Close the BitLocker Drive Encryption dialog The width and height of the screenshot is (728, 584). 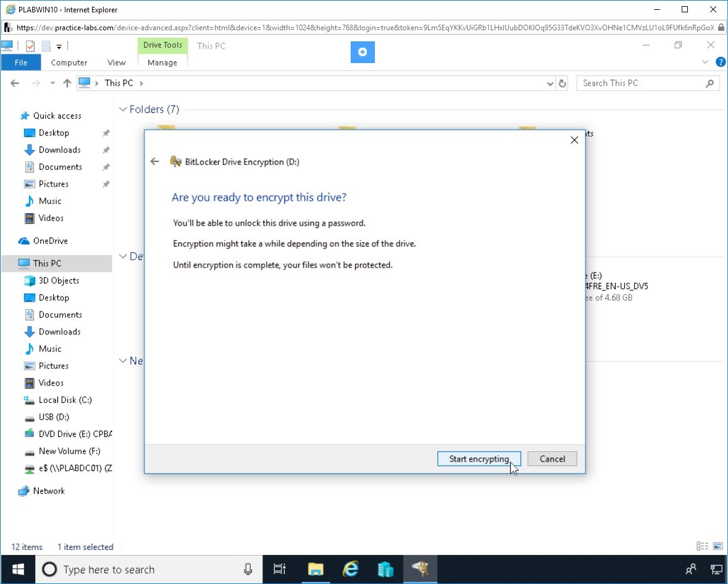pyautogui.click(x=574, y=140)
